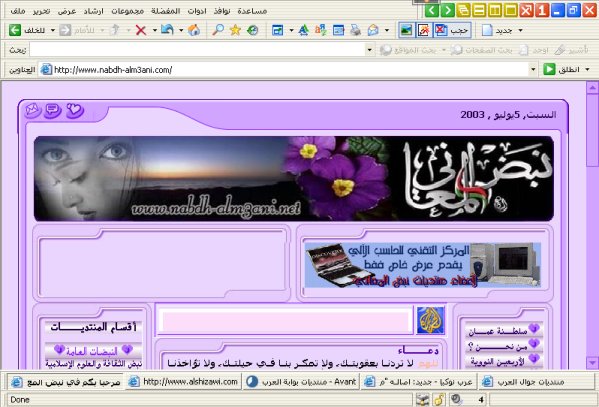Open the ادوات Tools menu
The height and width of the screenshot is (407, 599).
(197, 11)
